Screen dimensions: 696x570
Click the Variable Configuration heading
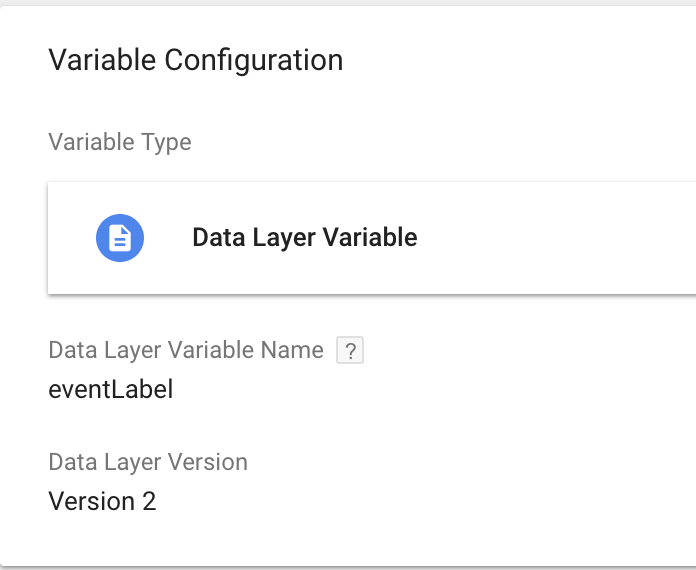pos(196,60)
